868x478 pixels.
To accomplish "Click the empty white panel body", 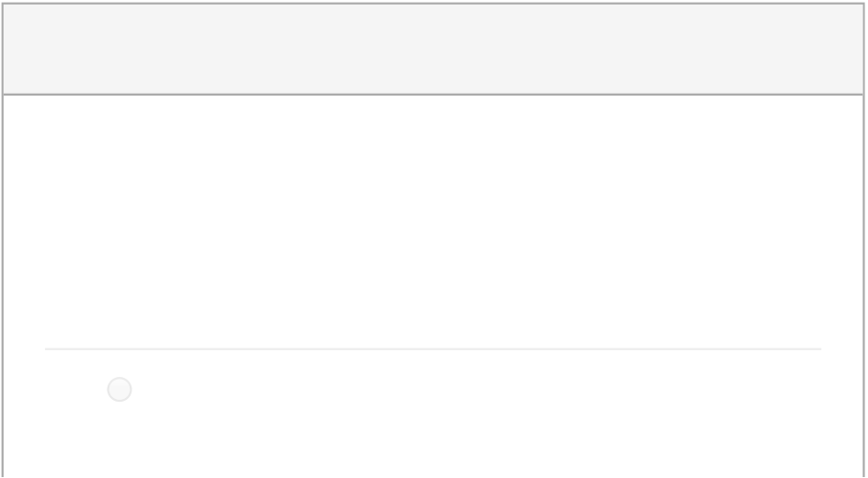I will pyautogui.click(x=433, y=222).
